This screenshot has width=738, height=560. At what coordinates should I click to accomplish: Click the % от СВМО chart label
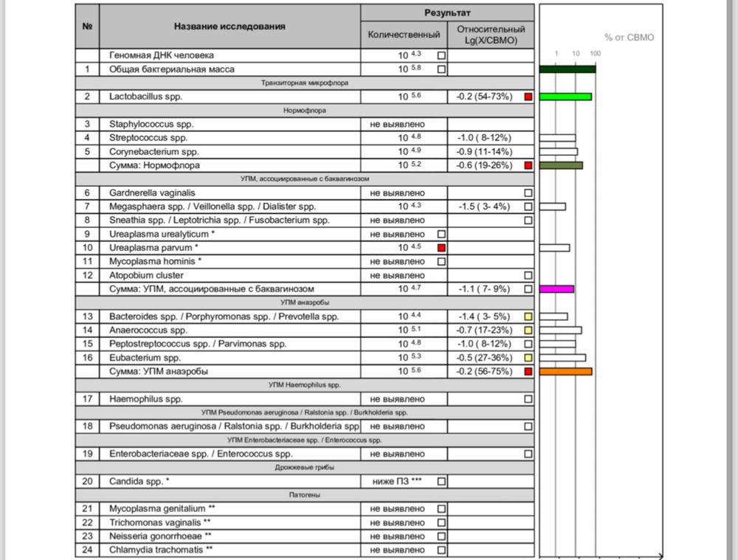[629, 37]
